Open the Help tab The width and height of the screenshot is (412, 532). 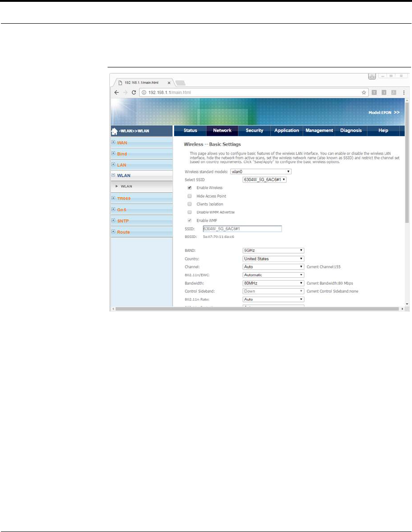coord(383,131)
